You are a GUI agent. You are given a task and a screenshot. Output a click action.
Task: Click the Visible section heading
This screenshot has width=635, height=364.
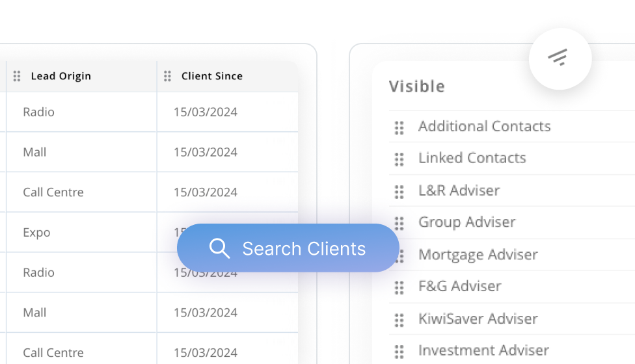click(416, 86)
